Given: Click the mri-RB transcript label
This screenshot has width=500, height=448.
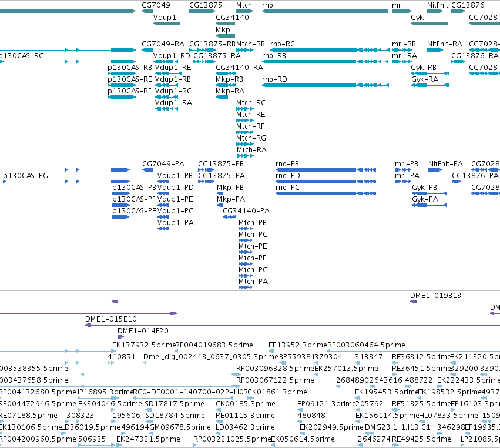Looking at the screenshot, I should click(404, 44).
